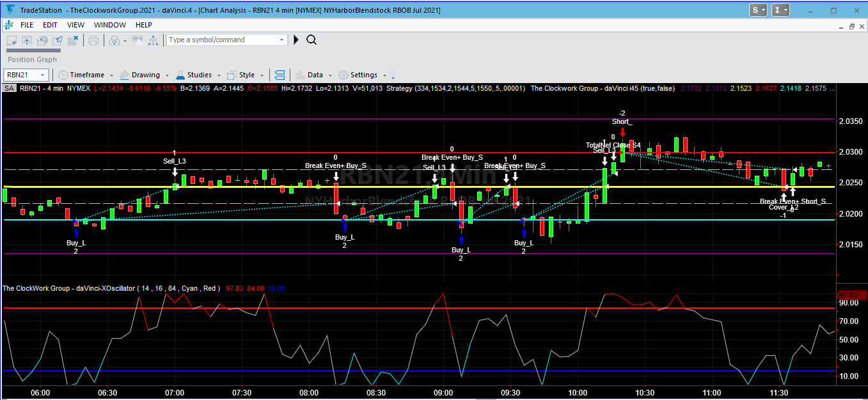868x400 pixels.
Task: Click the 90.00 oscillator axis label
Action: click(x=848, y=304)
